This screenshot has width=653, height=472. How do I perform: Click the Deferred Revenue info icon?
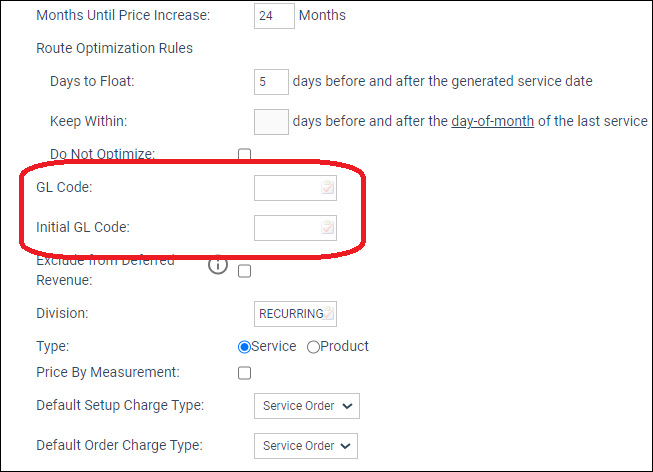tap(218, 266)
